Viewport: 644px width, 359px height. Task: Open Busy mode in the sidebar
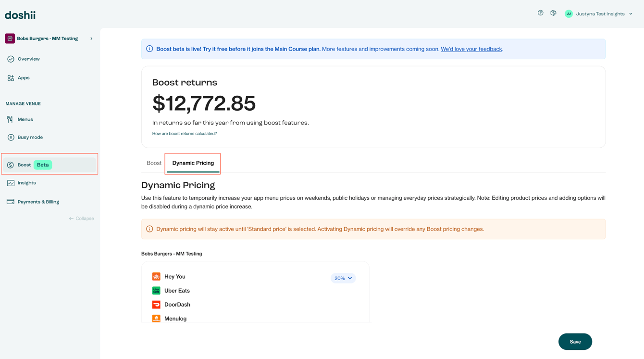point(30,138)
